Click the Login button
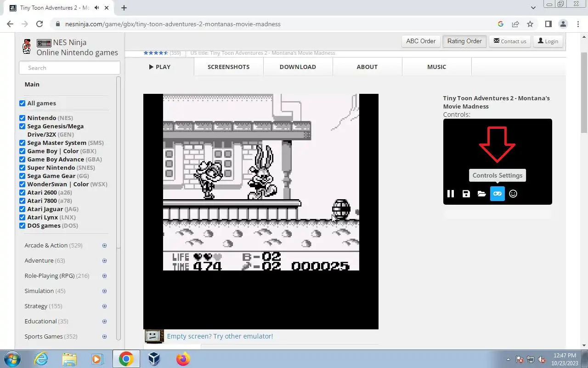Screen dimensions: 588x368 tap(548, 41)
